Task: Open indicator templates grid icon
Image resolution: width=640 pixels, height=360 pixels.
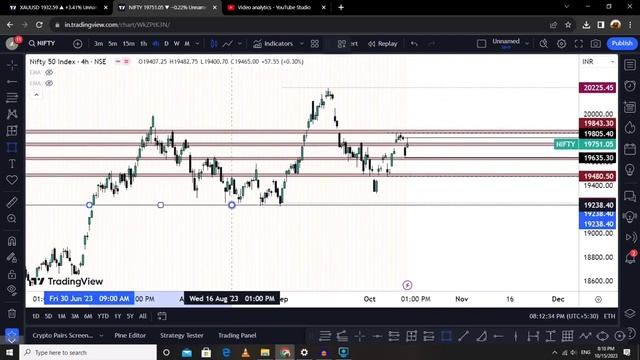Action: pos(315,44)
